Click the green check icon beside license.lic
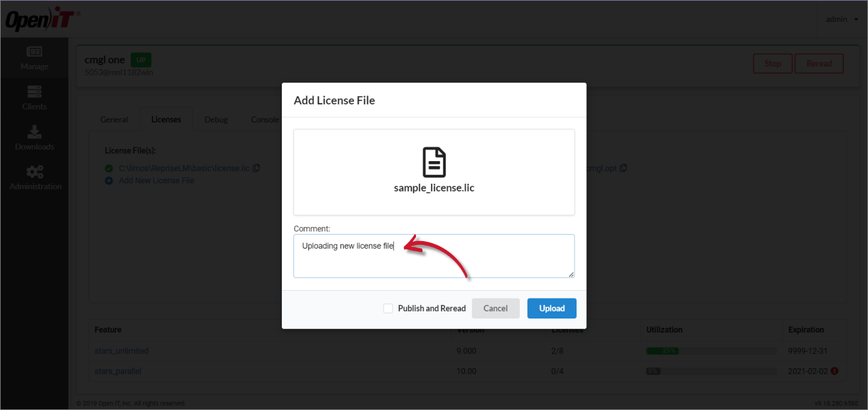 tap(109, 168)
